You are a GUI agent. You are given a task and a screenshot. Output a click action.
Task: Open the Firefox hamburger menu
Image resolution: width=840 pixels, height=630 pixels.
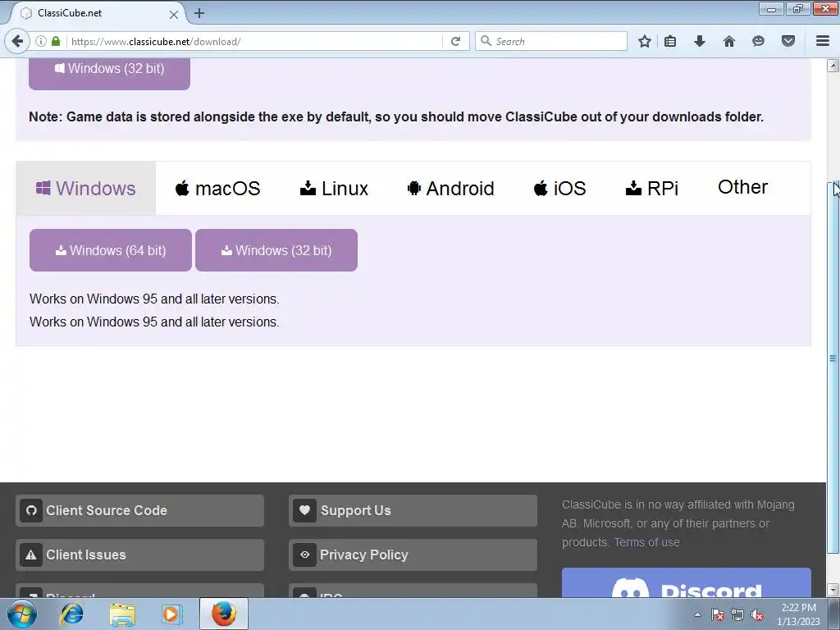[x=822, y=41]
